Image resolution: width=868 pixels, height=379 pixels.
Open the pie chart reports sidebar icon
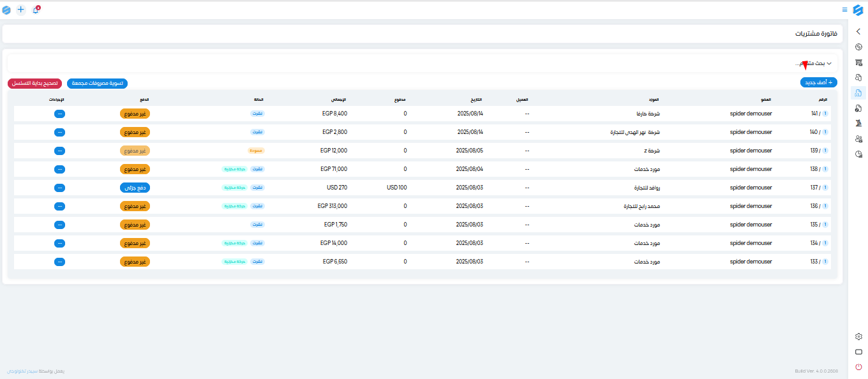coord(858,154)
